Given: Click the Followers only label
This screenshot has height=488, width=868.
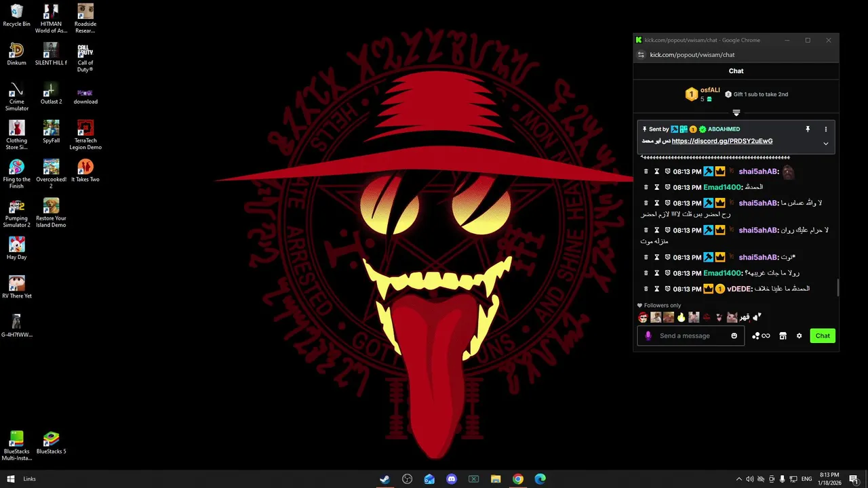Looking at the screenshot, I should [x=663, y=306].
